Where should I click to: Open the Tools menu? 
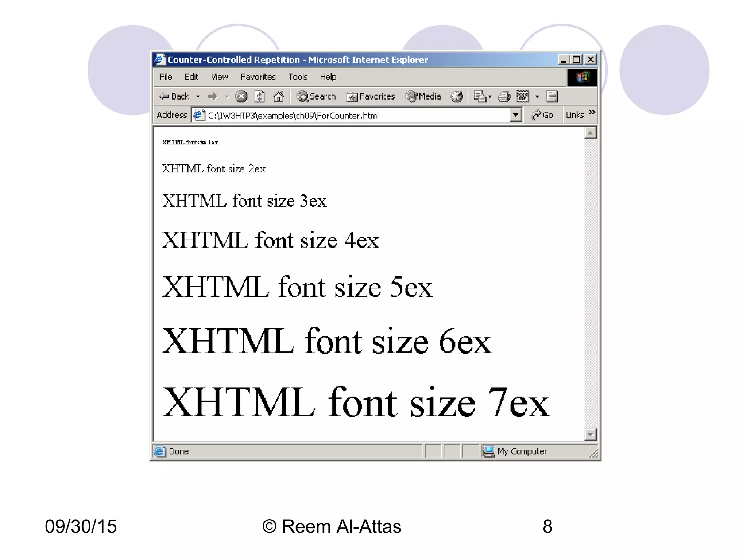tap(298, 77)
